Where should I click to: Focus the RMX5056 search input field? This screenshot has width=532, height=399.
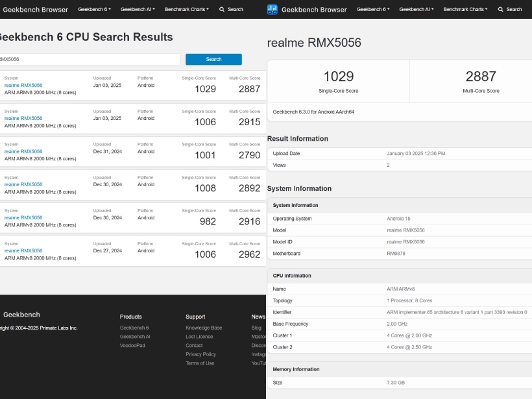pyautogui.click(x=90, y=60)
